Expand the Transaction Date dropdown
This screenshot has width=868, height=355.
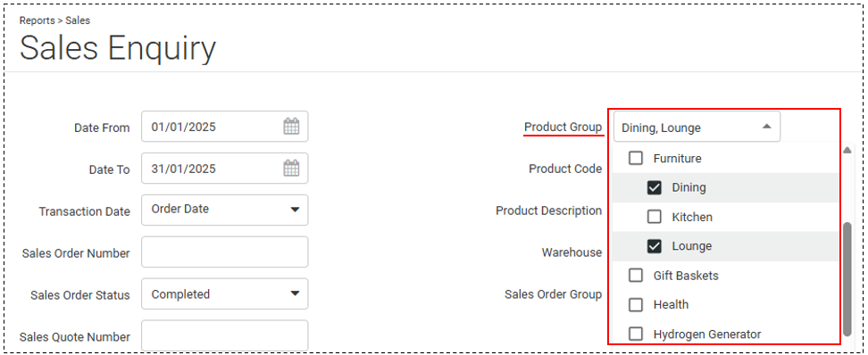click(295, 210)
